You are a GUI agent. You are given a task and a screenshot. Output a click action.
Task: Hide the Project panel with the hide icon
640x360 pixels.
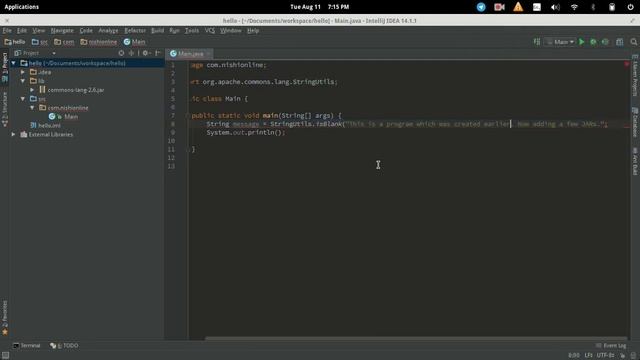tap(158, 53)
